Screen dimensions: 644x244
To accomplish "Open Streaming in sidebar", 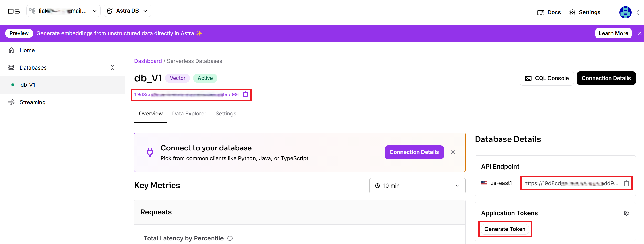I will [62, 102].
